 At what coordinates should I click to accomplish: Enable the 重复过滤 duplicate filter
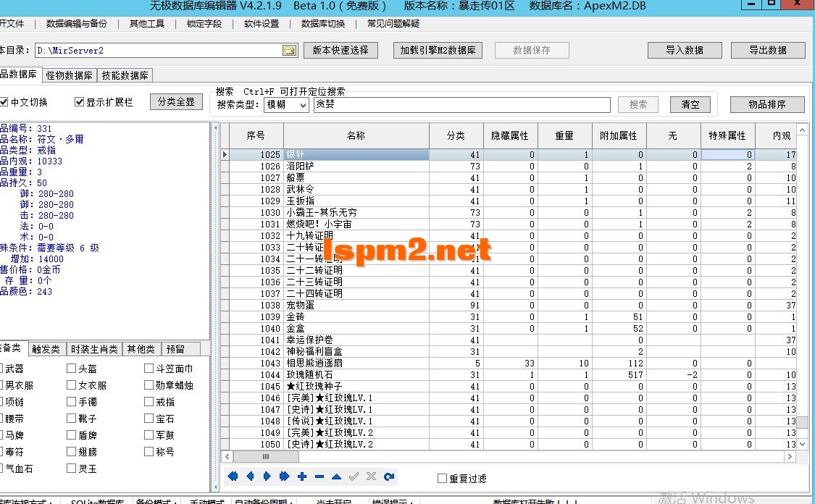pyautogui.click(x=443, y=478)
